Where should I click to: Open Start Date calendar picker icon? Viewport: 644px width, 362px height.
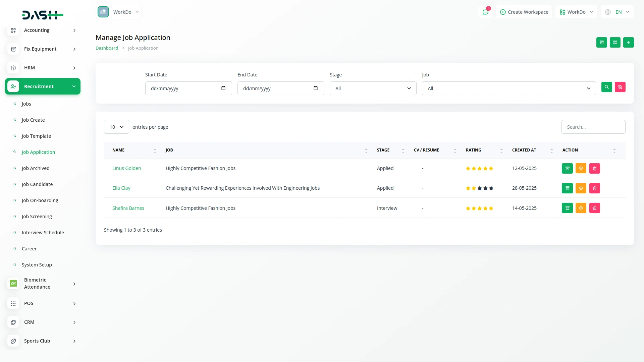223,88
